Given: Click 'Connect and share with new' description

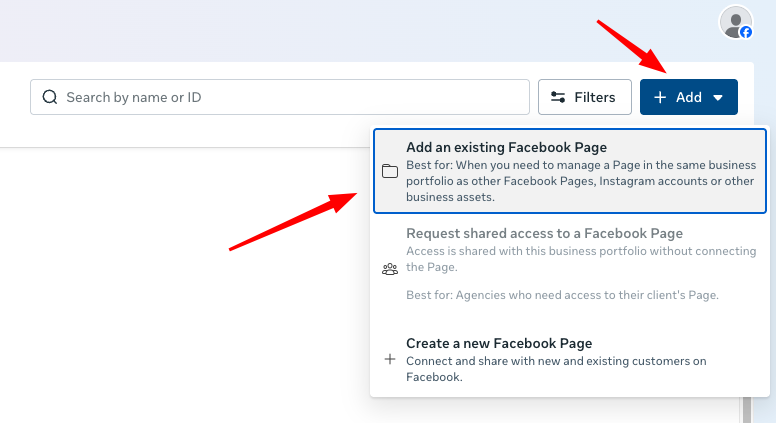Looking at the screenshot, I should (556, 369).
